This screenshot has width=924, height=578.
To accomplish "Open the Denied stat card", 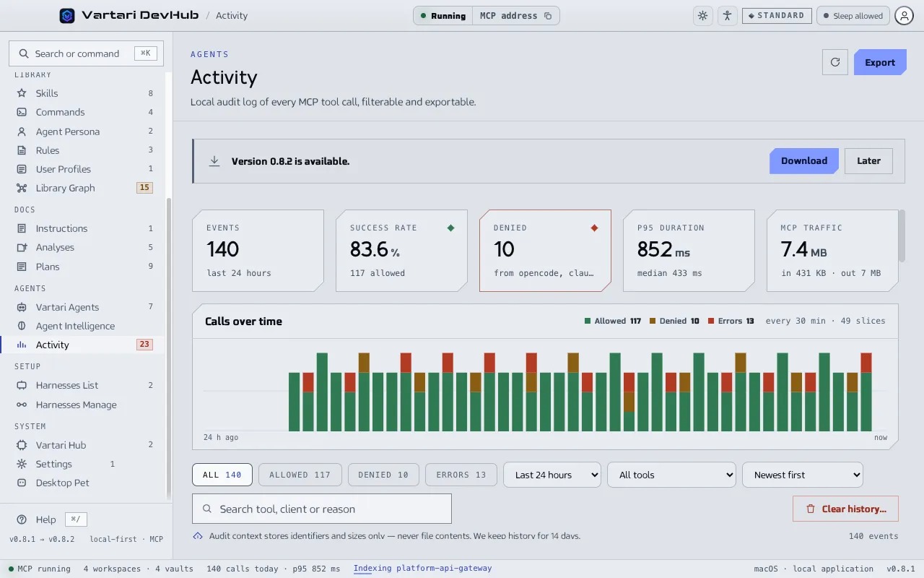I will 545,251.
